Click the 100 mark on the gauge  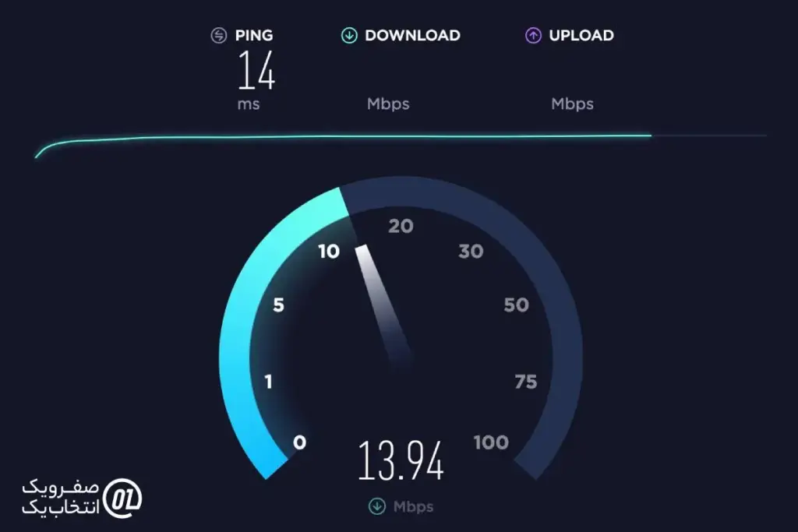click(491, 442)
